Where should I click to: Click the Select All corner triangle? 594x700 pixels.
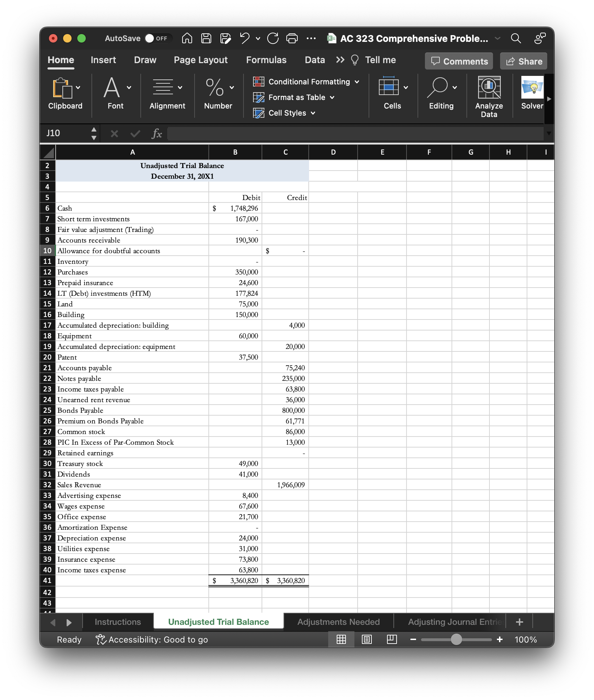(48, 152)
